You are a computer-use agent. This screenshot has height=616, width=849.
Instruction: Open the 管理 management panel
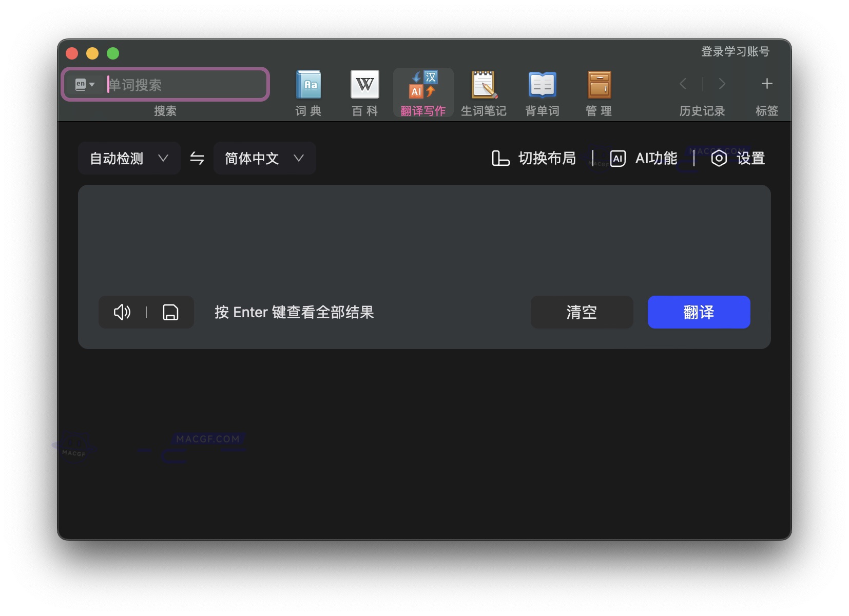pos(599,92)
